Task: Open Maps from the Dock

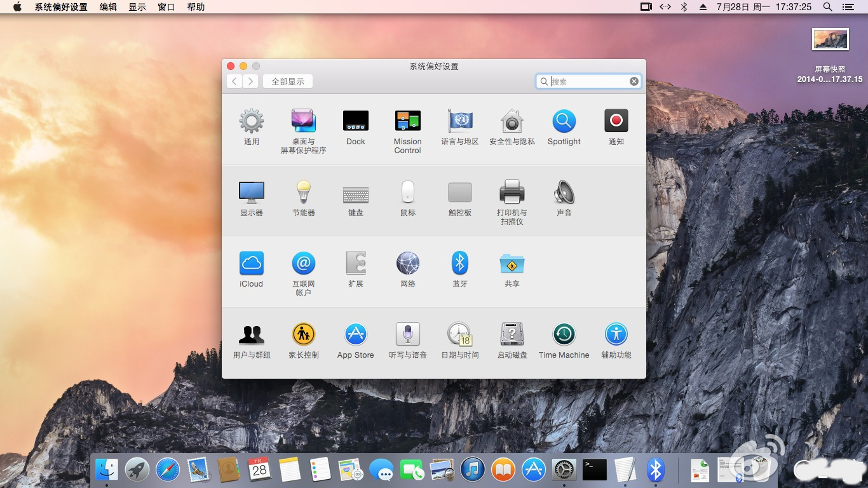Action: [x=351, y=470]
